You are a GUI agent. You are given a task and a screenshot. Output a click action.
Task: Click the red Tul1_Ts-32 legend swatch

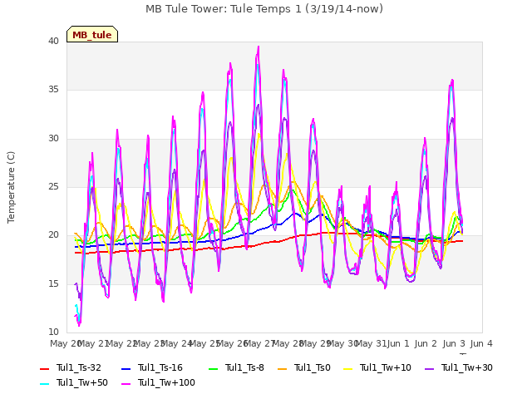(x=44, y=369)
